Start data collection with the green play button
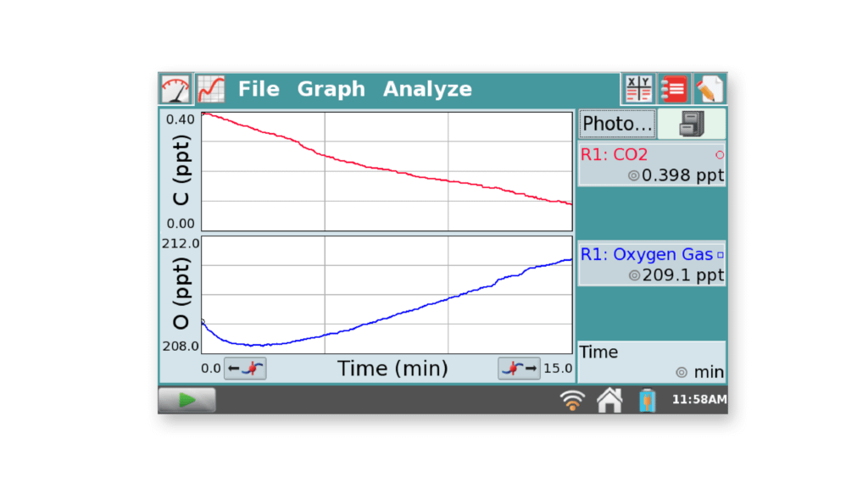The image size is (868, 488). click(x=186, y=399)
